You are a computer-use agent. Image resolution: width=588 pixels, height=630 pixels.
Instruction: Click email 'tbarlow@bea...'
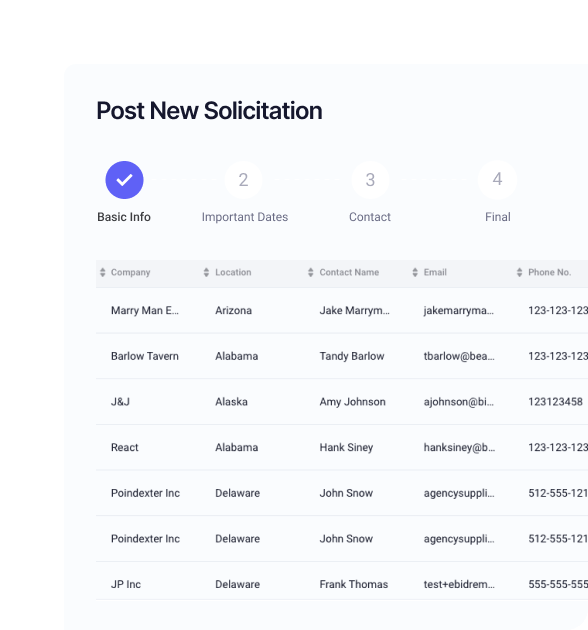[459, 356]
